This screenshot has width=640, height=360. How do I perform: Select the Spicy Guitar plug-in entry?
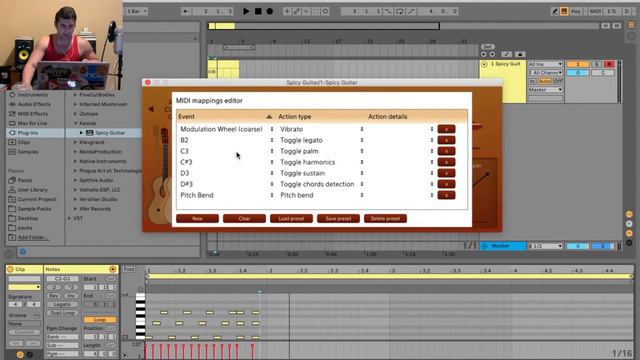pos(110,133)
